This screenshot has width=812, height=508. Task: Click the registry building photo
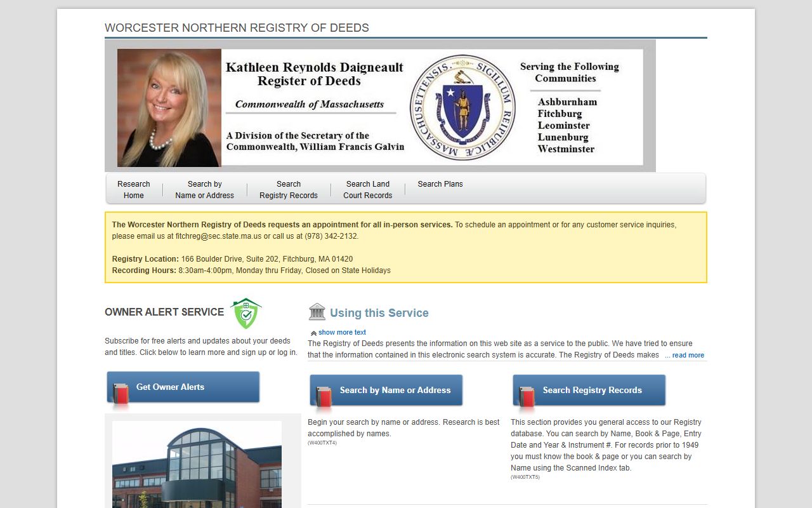pos(197,464)
